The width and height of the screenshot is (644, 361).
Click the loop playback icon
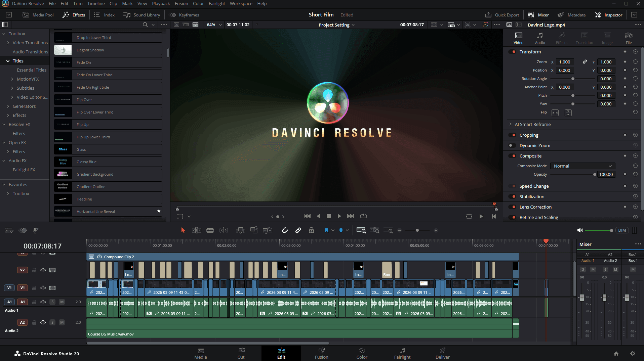point(363,216)
